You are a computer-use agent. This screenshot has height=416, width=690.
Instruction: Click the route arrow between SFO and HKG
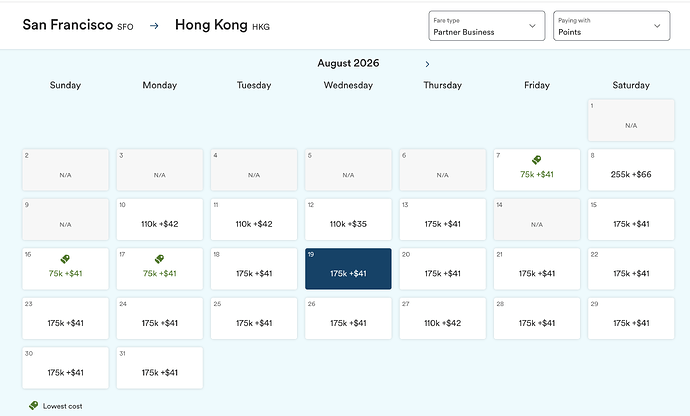click(154, 26)
